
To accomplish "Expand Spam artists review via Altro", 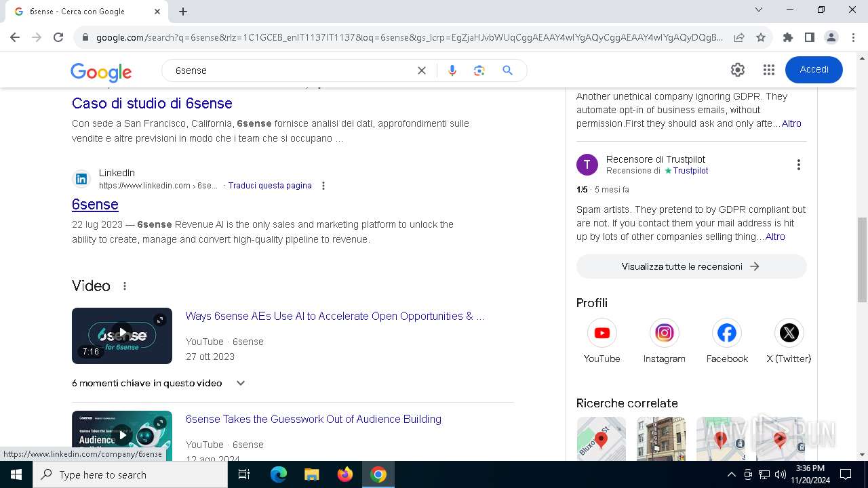I will click(775, 237).
